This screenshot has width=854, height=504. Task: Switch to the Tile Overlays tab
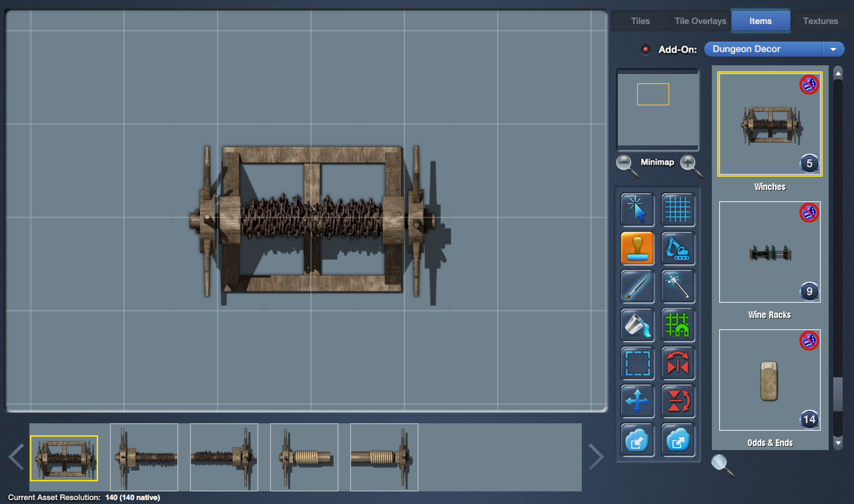(701, 21)
